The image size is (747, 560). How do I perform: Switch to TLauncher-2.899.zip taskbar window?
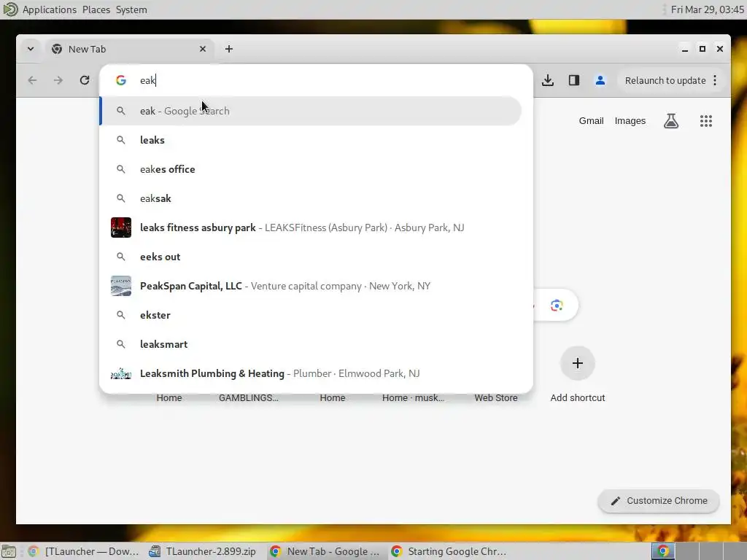click(203, 551)
